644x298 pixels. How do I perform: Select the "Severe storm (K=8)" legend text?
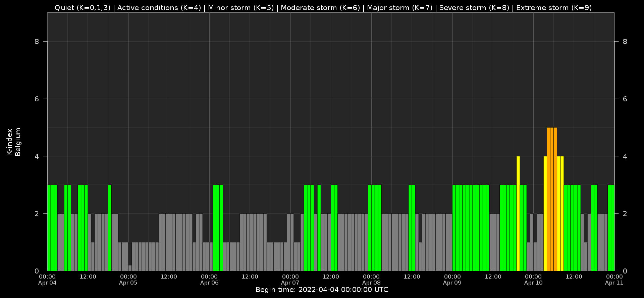[x=474, y=8]
